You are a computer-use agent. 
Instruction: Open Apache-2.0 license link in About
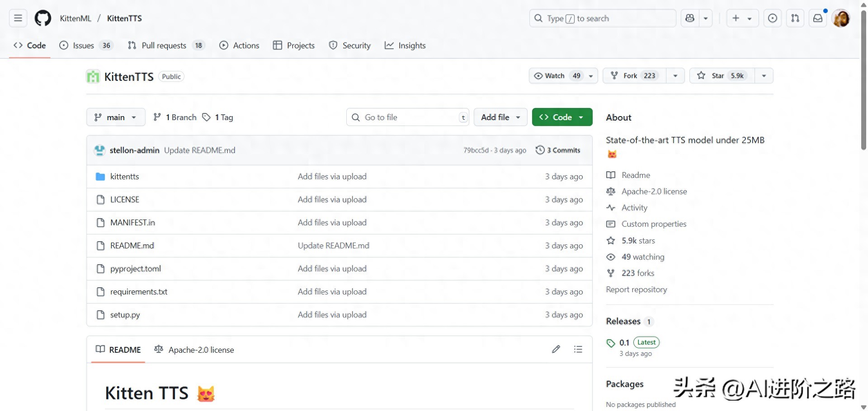pyautogui.click(x=647, y=191)
